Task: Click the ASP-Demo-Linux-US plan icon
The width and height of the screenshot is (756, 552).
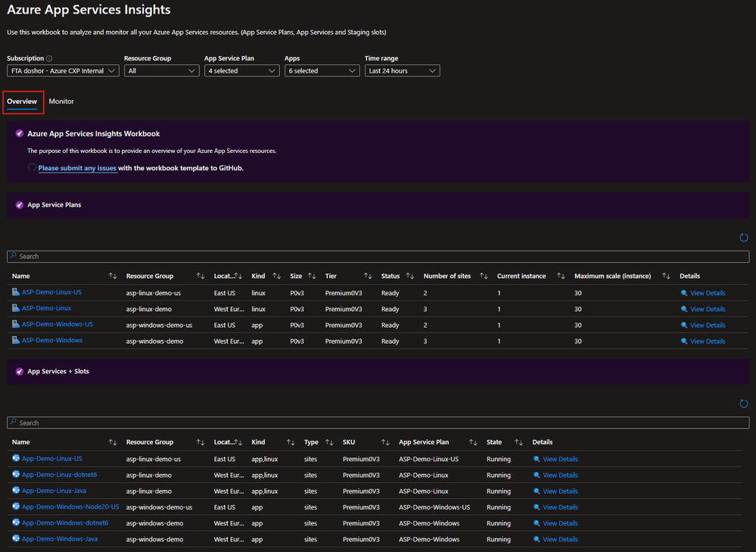Action: pos(16,292)
